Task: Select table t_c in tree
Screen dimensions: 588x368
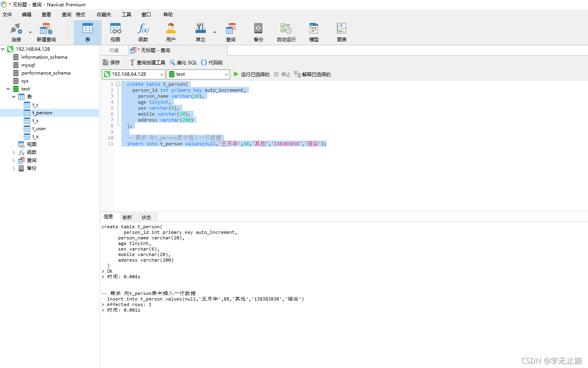Action: coord(35,105)
